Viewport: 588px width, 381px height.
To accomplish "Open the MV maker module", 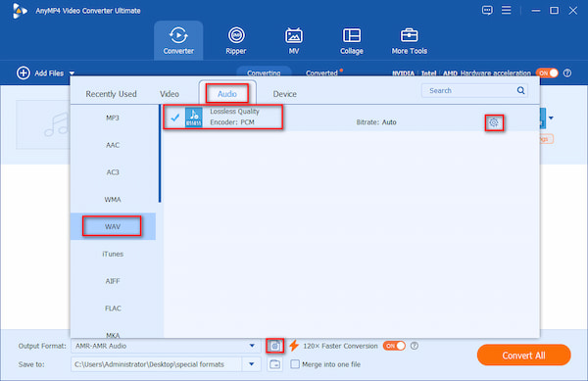I will (x=294, y=40).
